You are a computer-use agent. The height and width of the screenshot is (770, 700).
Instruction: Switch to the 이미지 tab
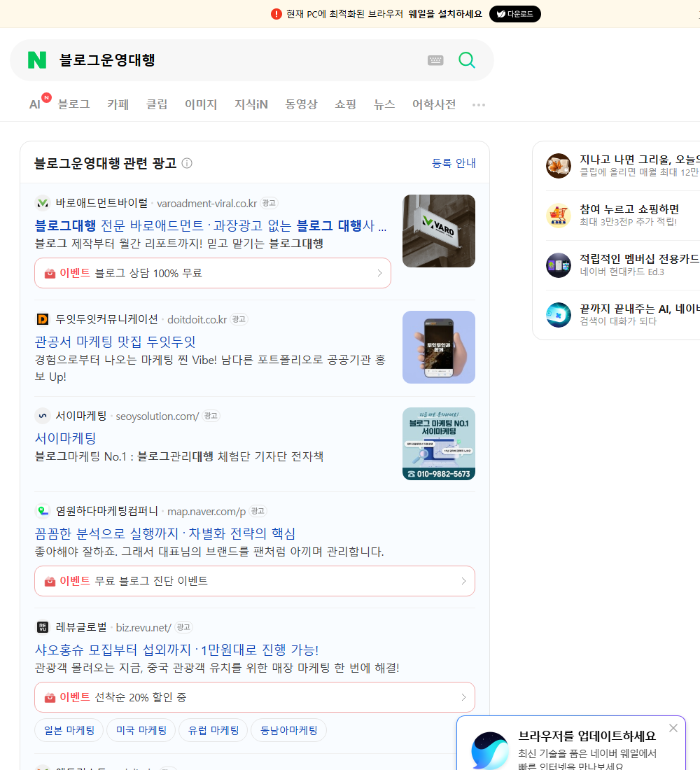[201, 104]
